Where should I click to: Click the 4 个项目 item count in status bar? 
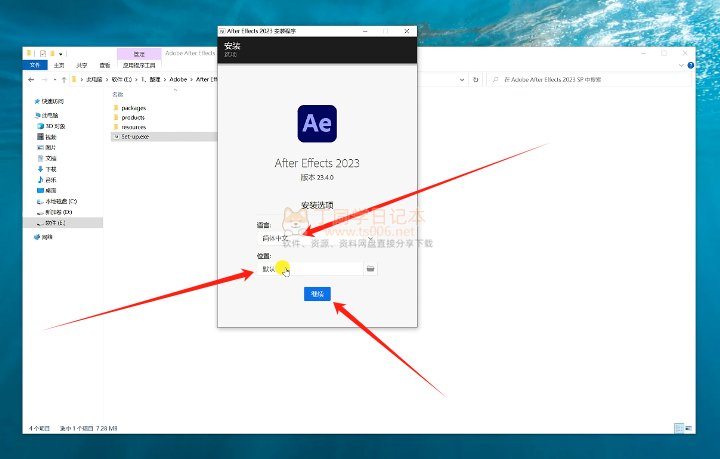39,428
